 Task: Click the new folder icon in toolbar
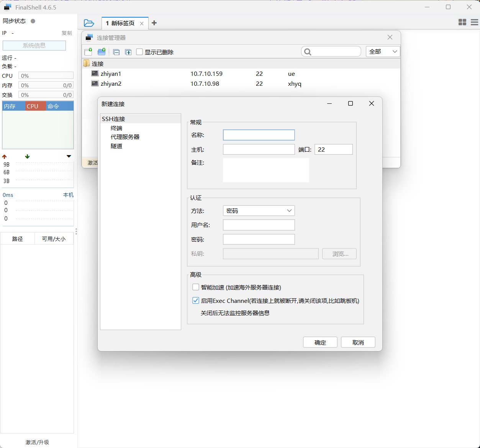pos(102,52)
